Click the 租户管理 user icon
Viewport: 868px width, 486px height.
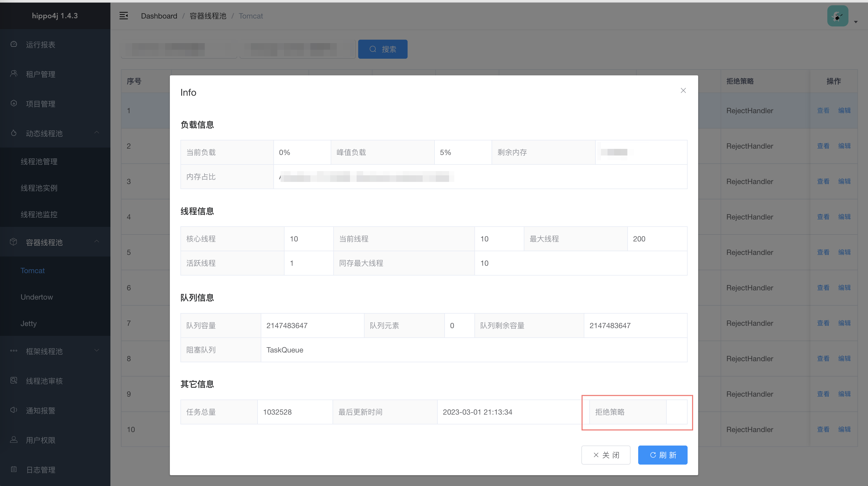click(x=14, y=74)
